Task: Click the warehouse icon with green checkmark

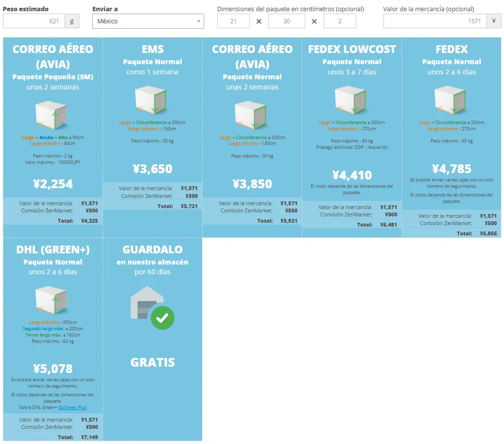Action: [152, 308]
